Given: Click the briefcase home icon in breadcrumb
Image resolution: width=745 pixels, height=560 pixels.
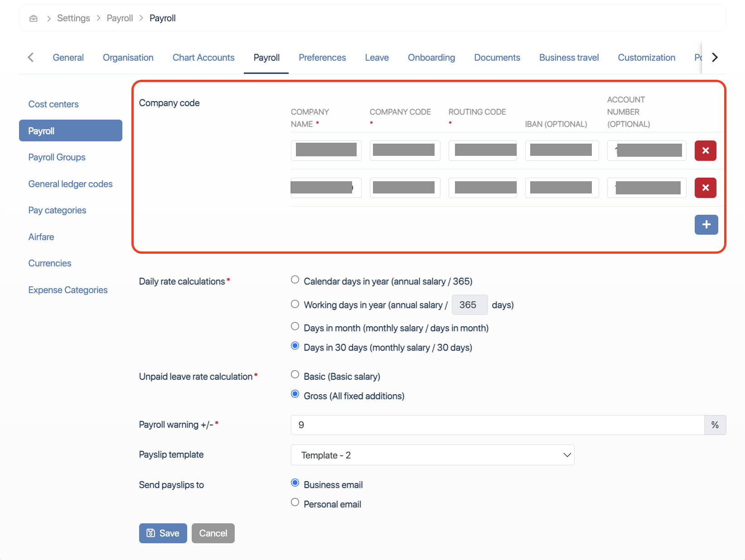Looking at the screenshot, I should (34, 19).
